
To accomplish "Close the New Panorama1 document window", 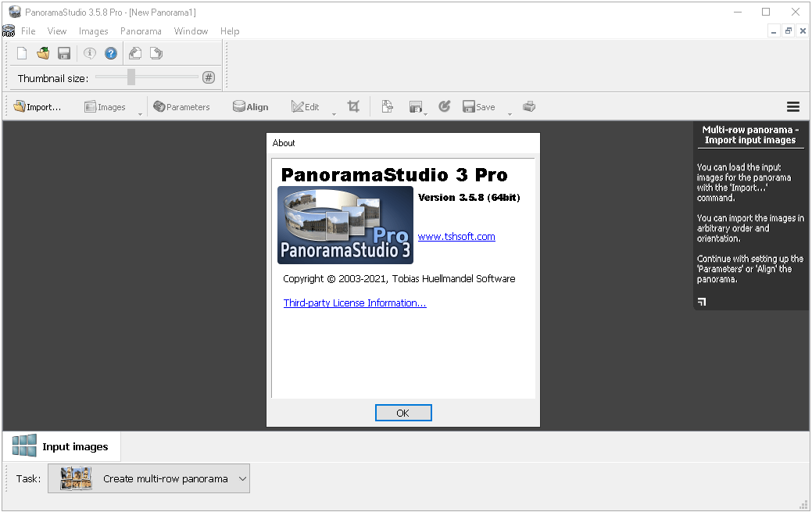I will point(803,31).
